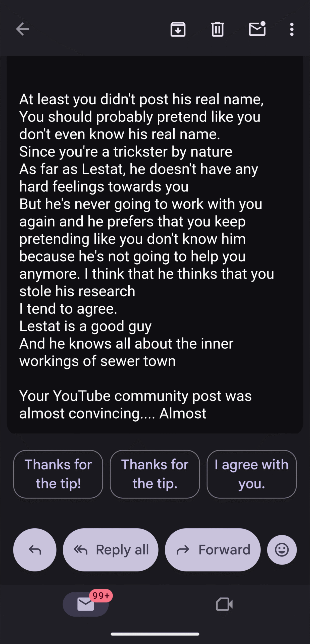Forward this email
The height and width of the screenshot is (644, 310).
[213, 550]
